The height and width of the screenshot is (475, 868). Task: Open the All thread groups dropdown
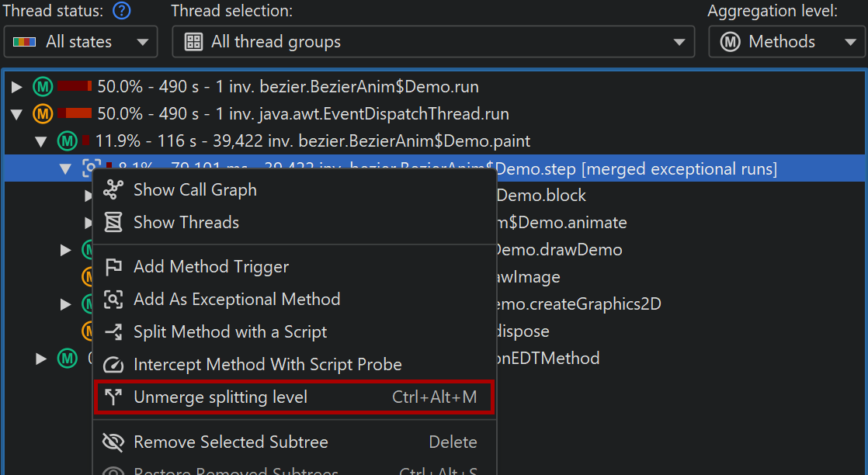pos(433,42)
